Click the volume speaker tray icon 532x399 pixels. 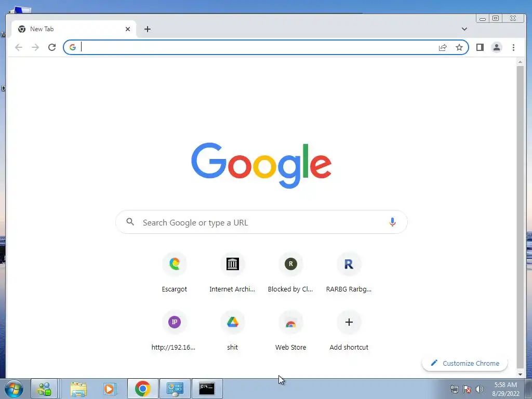(480, 389)
